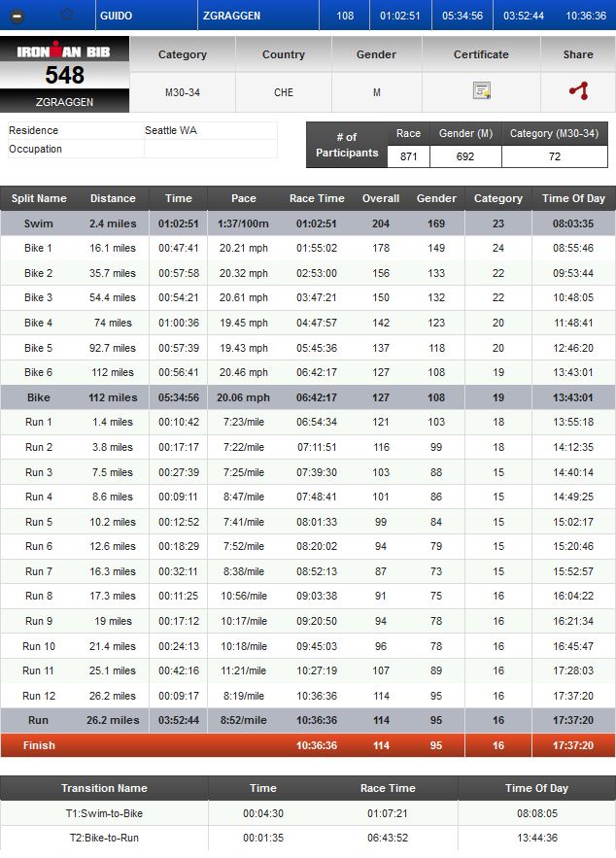Click the Share header label
This screenshot has width=616, height=858.
click(x=578, y=54)
